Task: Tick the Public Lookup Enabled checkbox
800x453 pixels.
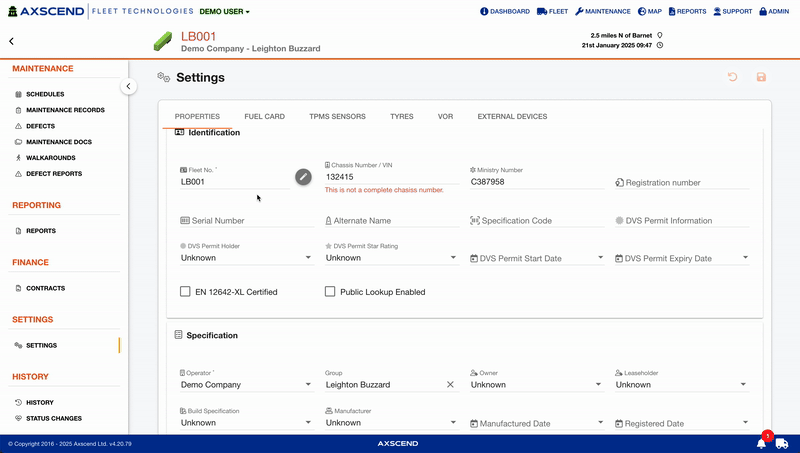Action: pyautogui.click(x=330, y=292)
